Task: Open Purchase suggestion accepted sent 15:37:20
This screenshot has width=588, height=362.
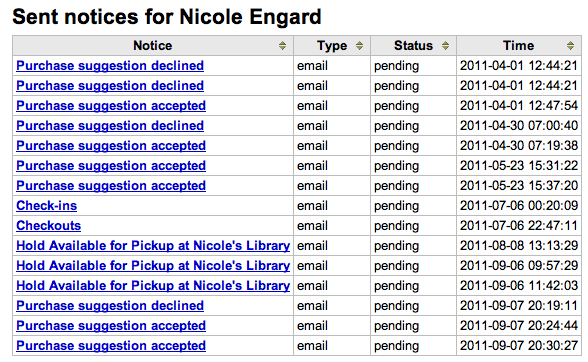Action: pyautogui.click(x=111, y=186)
